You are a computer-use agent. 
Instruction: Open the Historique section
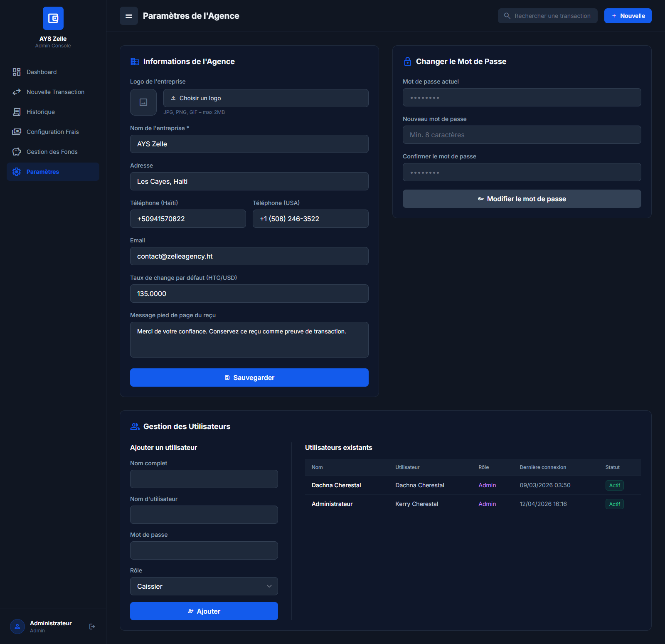(41, 112)
